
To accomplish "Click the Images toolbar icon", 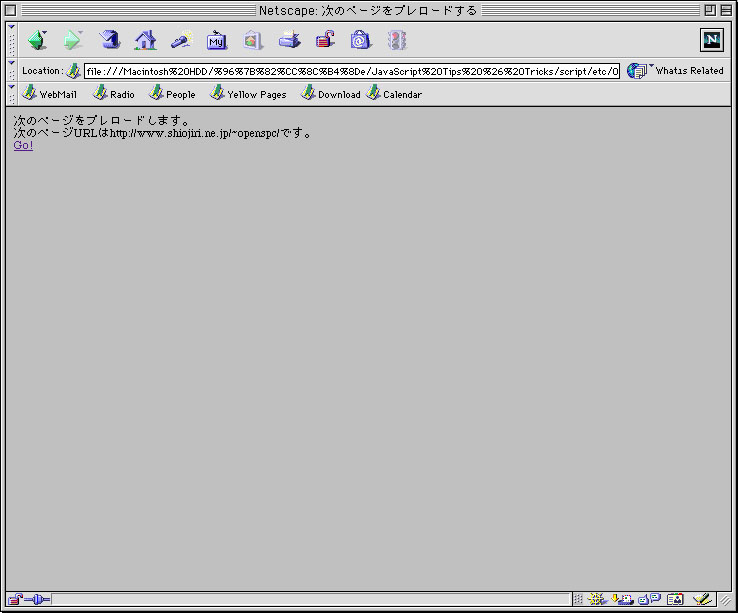I will pos(253,40).
